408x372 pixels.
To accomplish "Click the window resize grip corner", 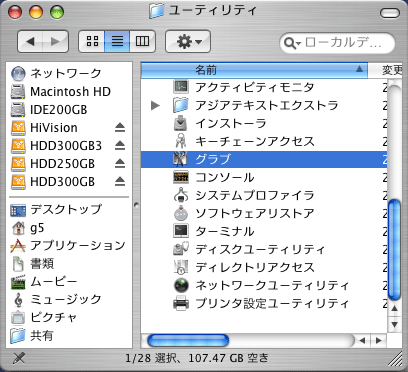I will click(x=395, y=358).
